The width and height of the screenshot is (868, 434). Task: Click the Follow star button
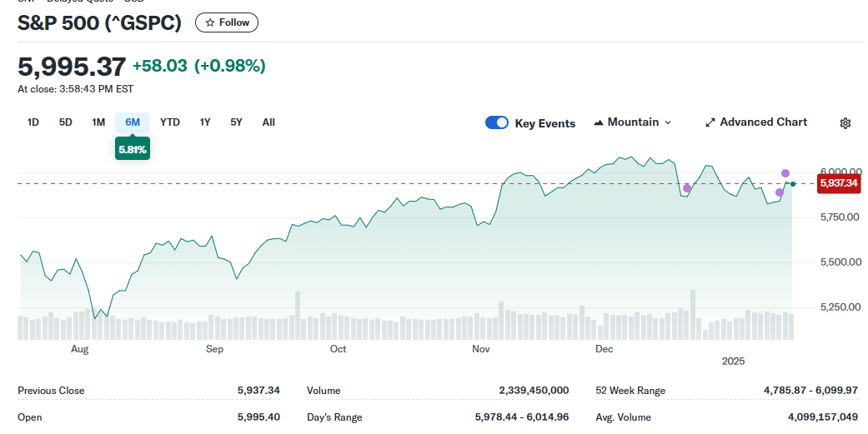click(227, 22)
